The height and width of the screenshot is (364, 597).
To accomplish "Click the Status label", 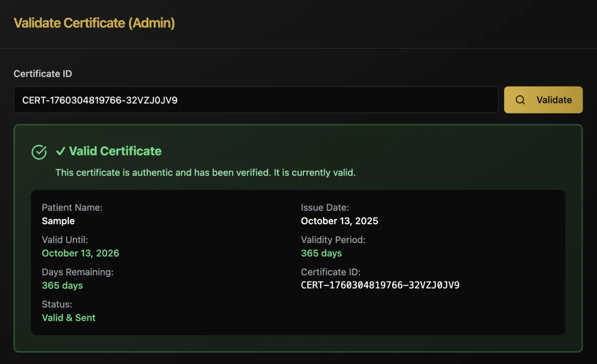I will point(57,304).
